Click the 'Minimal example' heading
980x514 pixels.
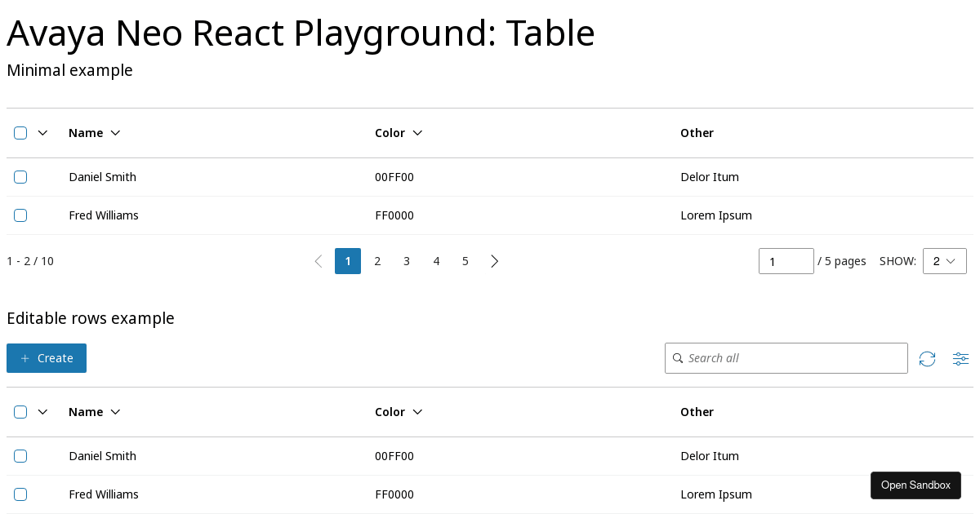(x=69, y=70)
